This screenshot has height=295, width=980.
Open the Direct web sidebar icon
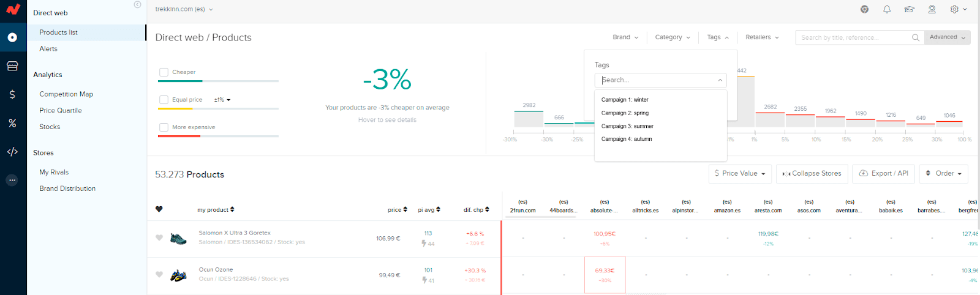(12, 37)
